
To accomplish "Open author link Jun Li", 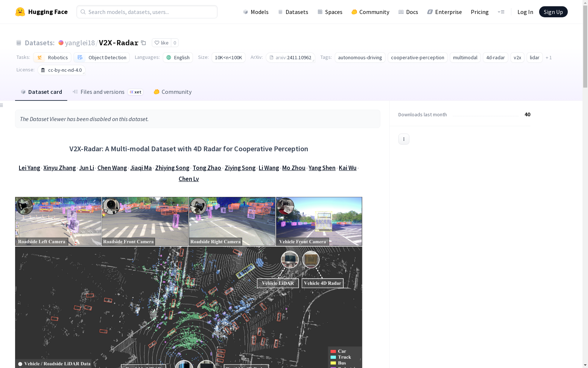I will (x=87, y=168).
